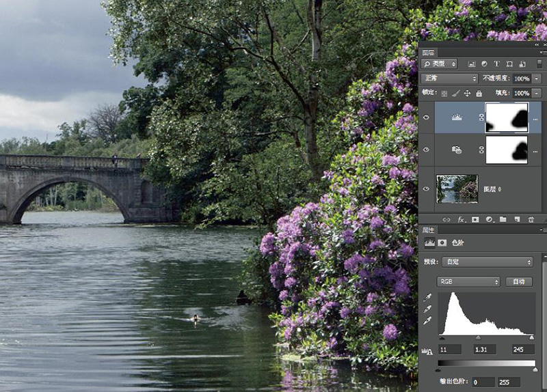547x392 pixels.
Task: Select 图层 0 thumbnail
Action: click(457, 189)
